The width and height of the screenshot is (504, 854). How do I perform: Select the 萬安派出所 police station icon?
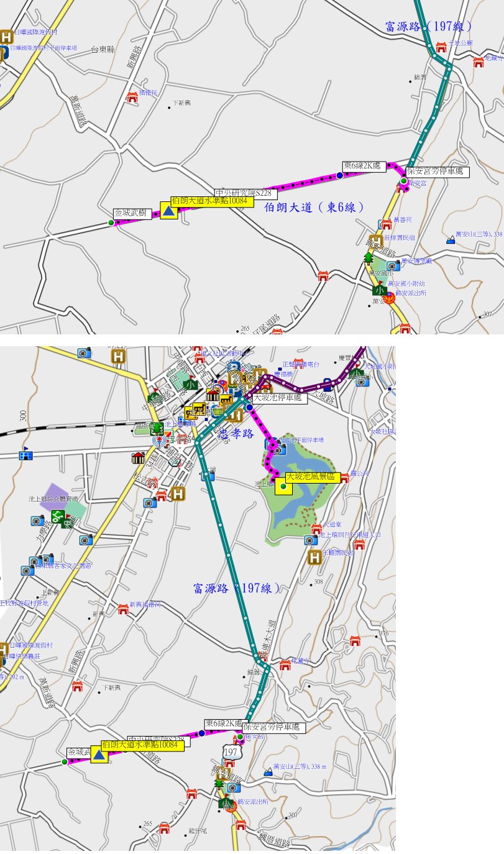(390, 299)
